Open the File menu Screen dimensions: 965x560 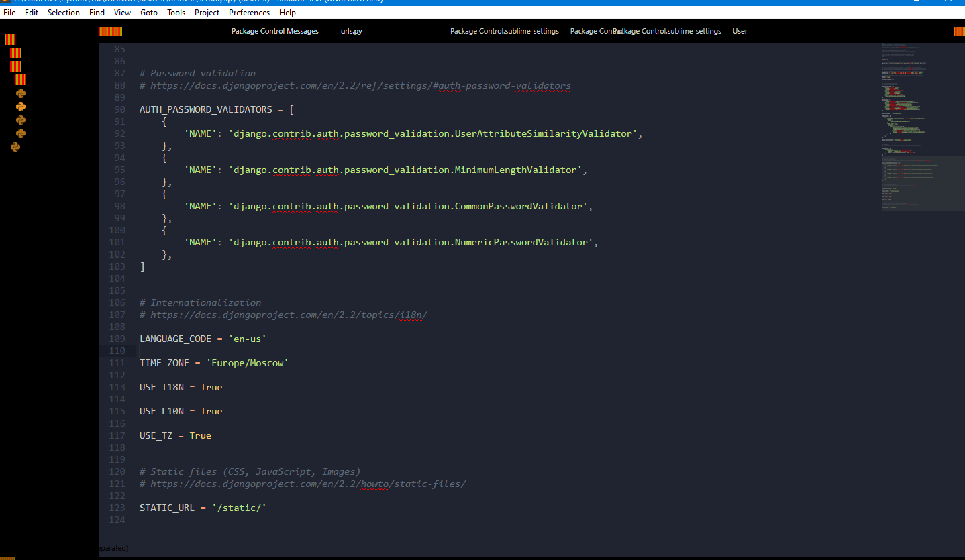point(9,12)
